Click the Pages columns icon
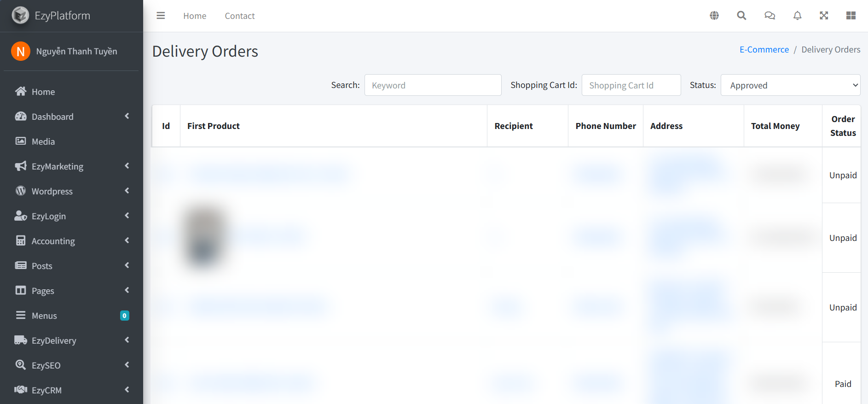 pyautogui.click(x=21, y=290)
